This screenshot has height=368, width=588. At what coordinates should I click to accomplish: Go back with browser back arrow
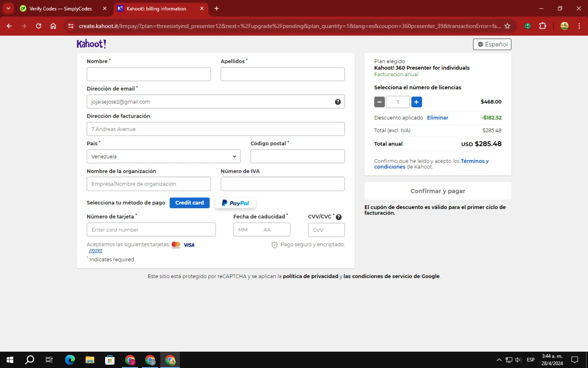coord(9,26)
